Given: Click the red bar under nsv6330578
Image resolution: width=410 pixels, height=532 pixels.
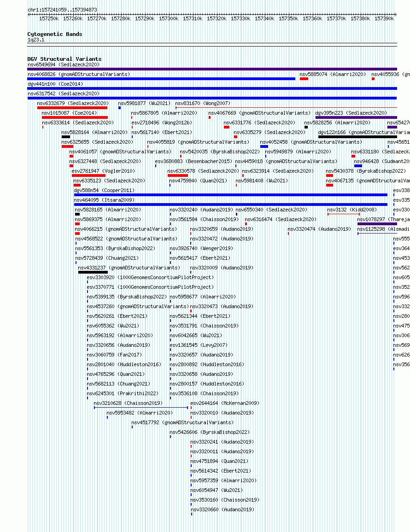Looking at the screenshot, I should (x=178, y=175).
